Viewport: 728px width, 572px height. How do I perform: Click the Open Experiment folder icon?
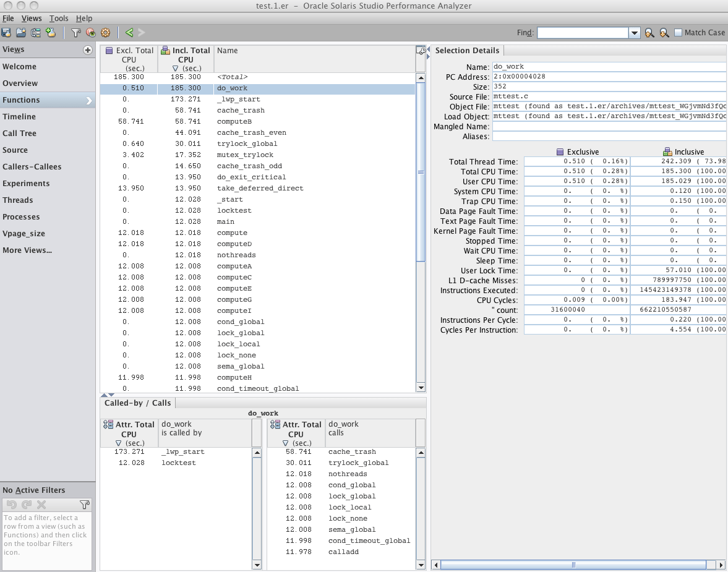[21, 33]
